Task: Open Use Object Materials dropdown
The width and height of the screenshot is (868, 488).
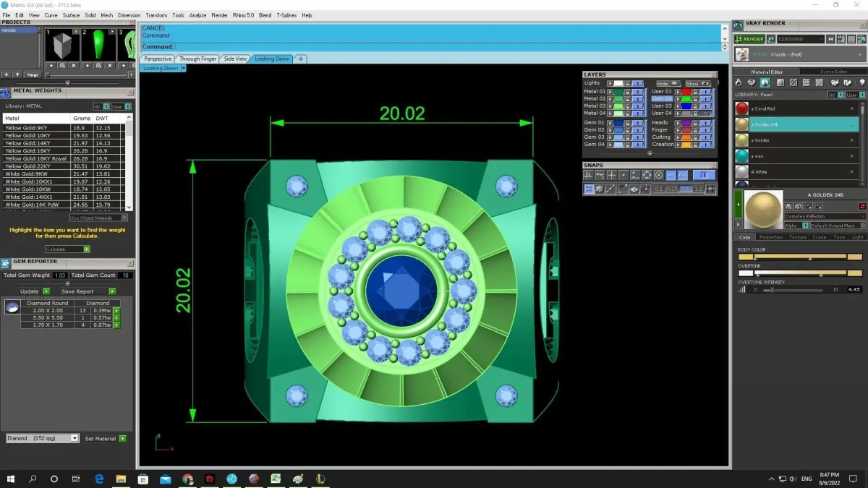Action: pos(98,218)
